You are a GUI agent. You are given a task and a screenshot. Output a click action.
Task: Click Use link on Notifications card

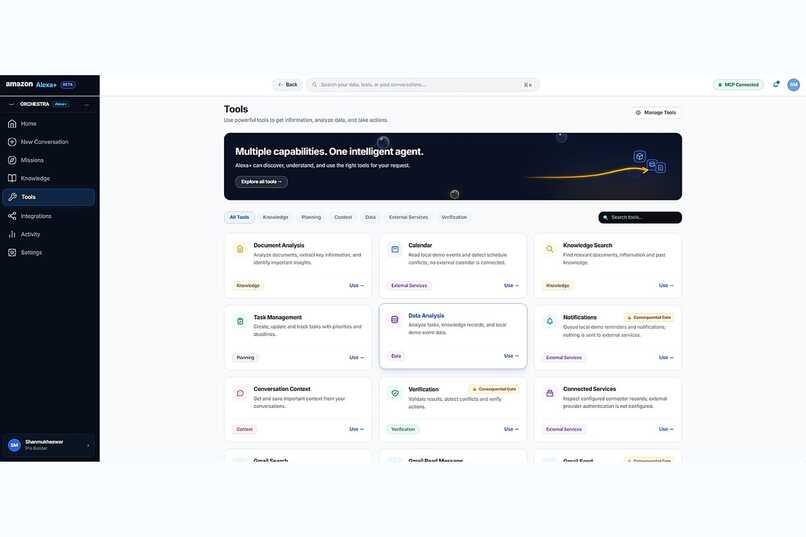666,358
